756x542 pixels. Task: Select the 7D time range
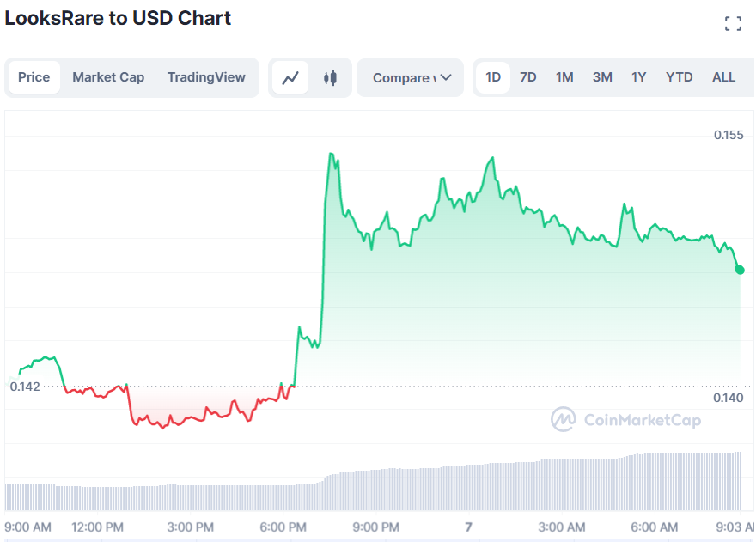tap(528, 77)
